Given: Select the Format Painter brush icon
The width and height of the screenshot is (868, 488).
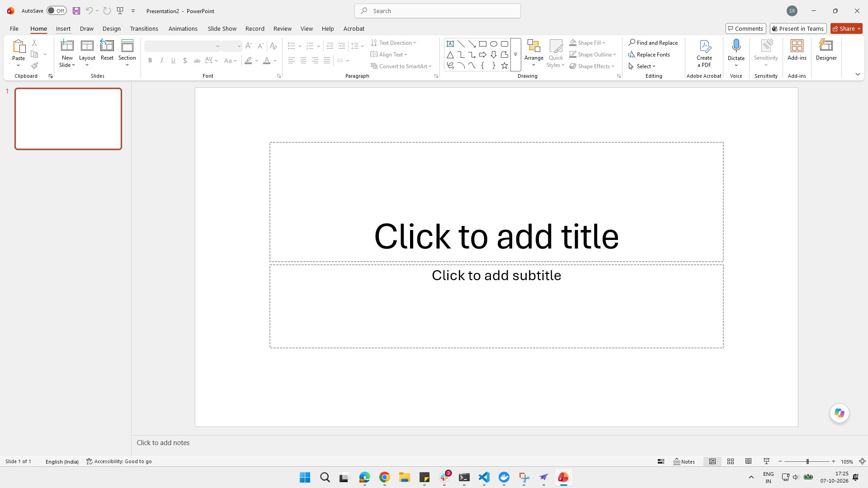Looking at the screenshot, I should pyautogui.click(x=34, y=66).
